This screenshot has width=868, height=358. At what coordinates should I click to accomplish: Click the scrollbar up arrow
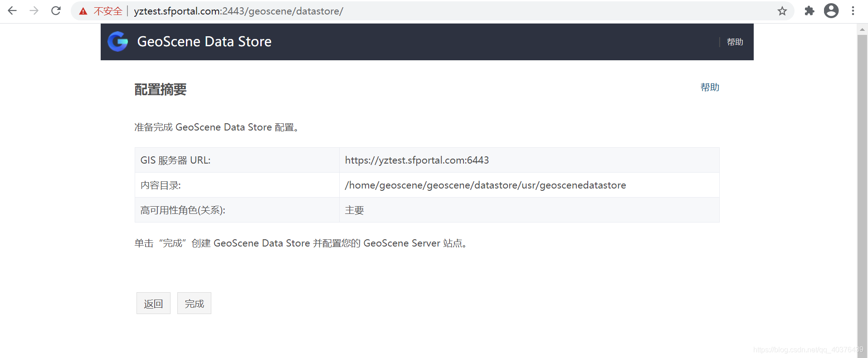[x=862, y=29]
